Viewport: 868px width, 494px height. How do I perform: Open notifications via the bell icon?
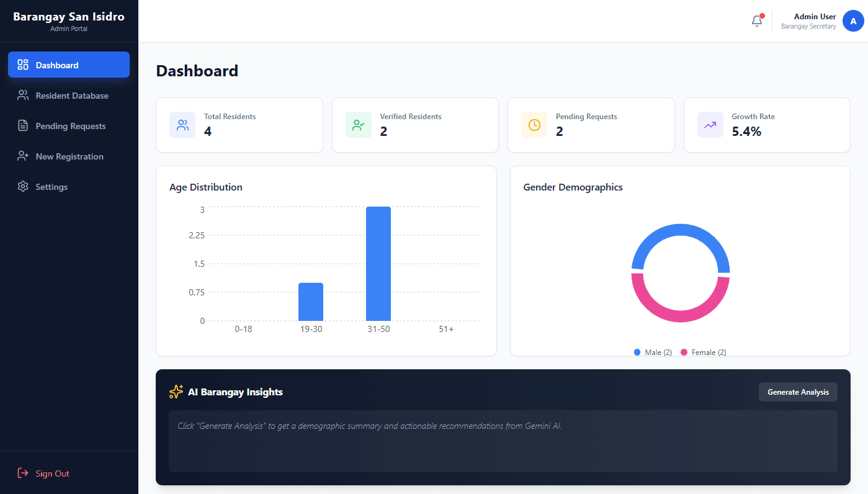point(757,21)
